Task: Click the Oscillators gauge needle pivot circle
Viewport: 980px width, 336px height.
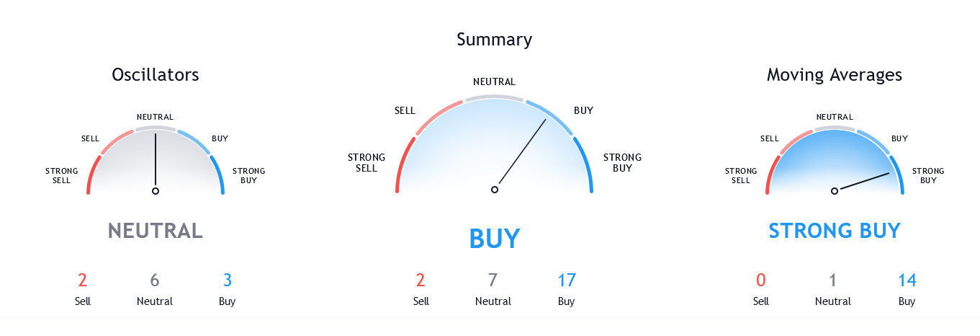Action: [155, 191]
